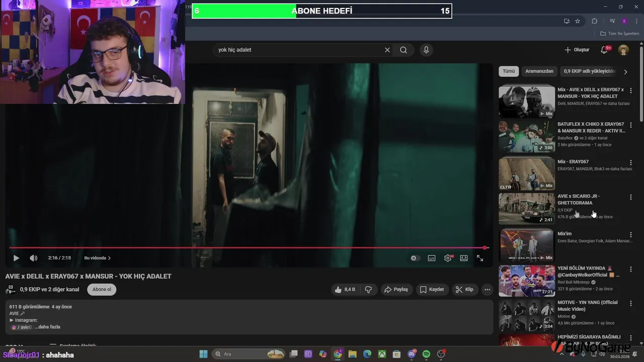Open more actions (three dots) under video
The image size is (644, 362).
(x=487, y=290)
